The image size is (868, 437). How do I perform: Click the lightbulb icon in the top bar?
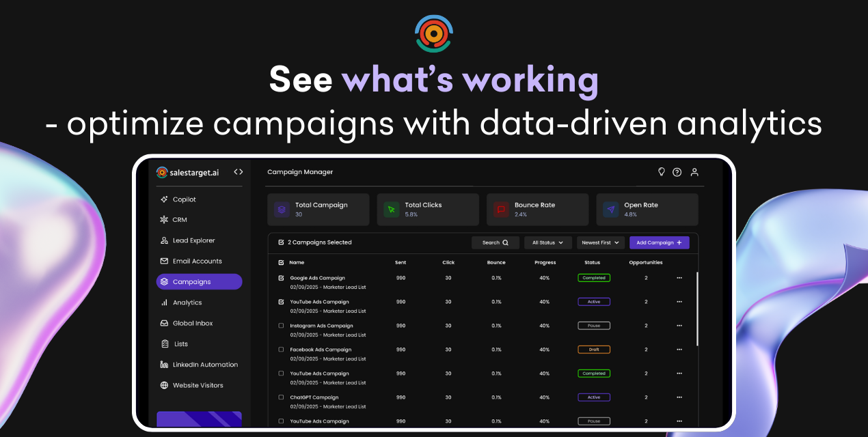pos(661,171)
